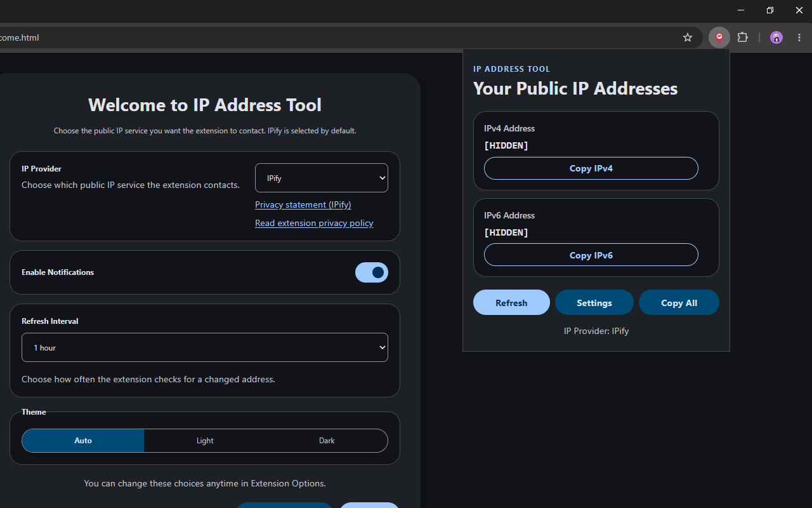Open the Chrome three-dot menu
The height and width of the screenshot is (508, 812).
[x=799, y=37]
